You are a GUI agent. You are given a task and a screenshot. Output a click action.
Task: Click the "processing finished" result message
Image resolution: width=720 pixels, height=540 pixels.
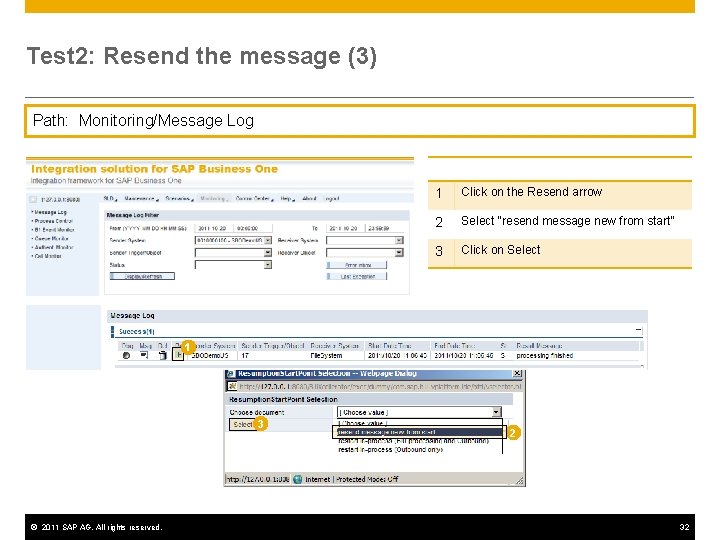[545, 355]
